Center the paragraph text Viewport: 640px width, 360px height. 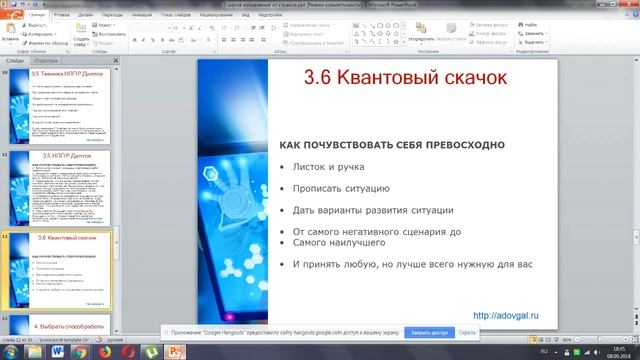(233, 40)
